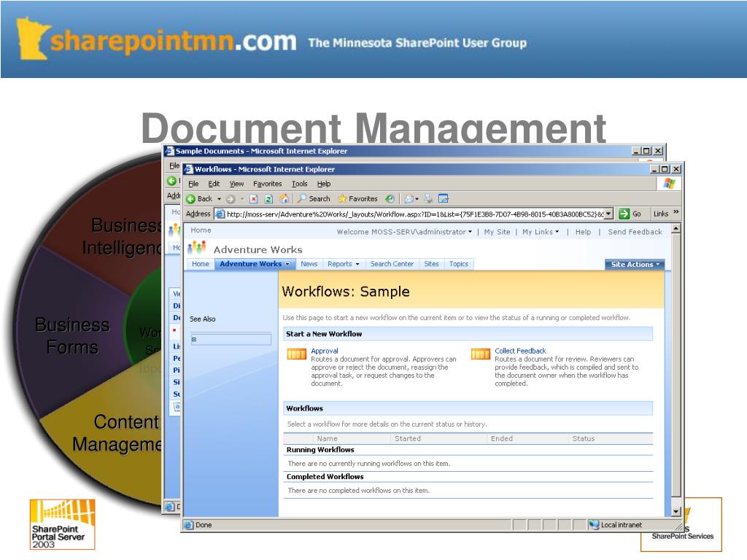
Task: Click the green Go arrow
Action: (624, 214)
